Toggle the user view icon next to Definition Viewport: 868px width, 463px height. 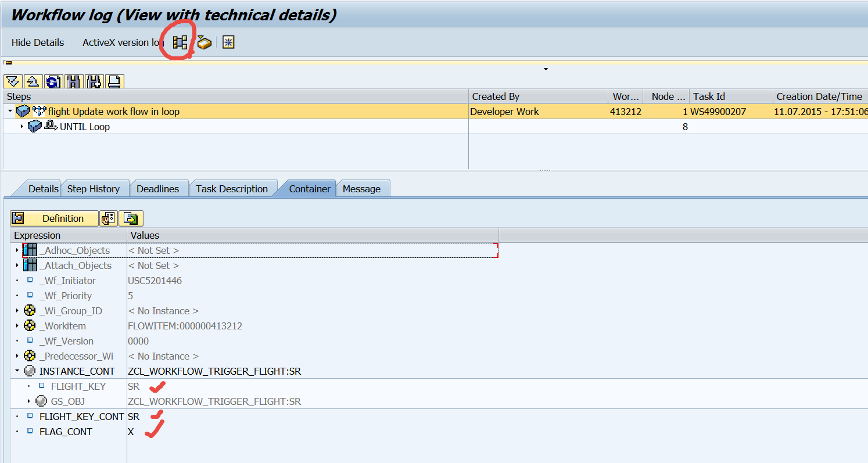click(x=108, y=218)
